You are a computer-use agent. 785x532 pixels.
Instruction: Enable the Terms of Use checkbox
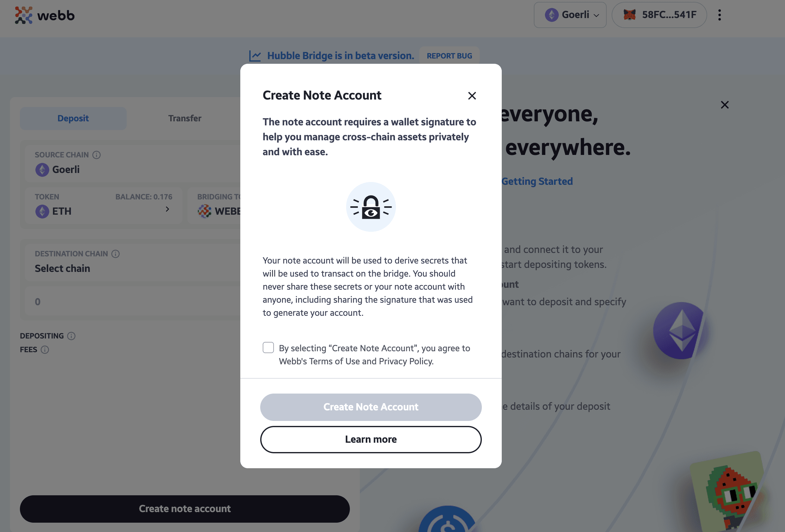tap(268, 348)
